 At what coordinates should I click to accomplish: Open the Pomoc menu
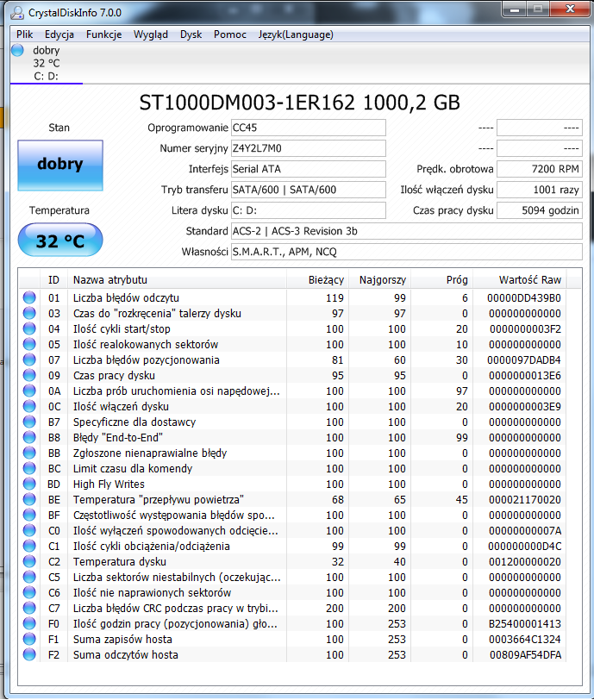click(230, 34)
